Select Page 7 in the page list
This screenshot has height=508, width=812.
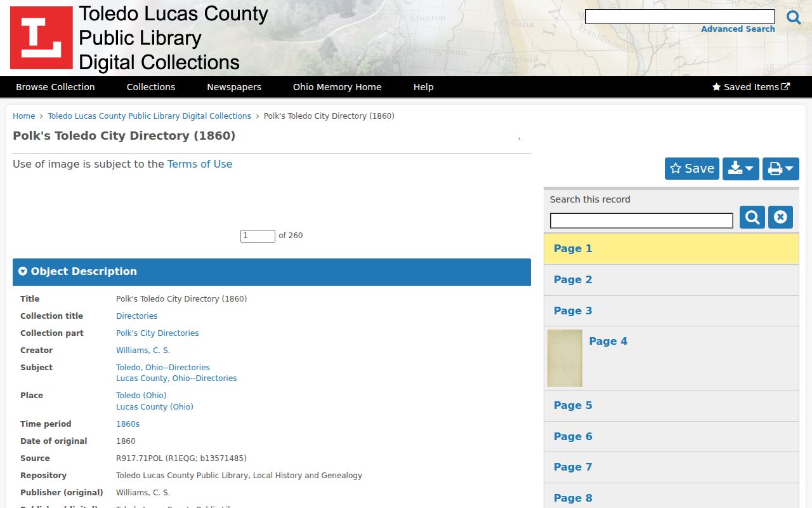pyautogui.click(x=671, y=467)
